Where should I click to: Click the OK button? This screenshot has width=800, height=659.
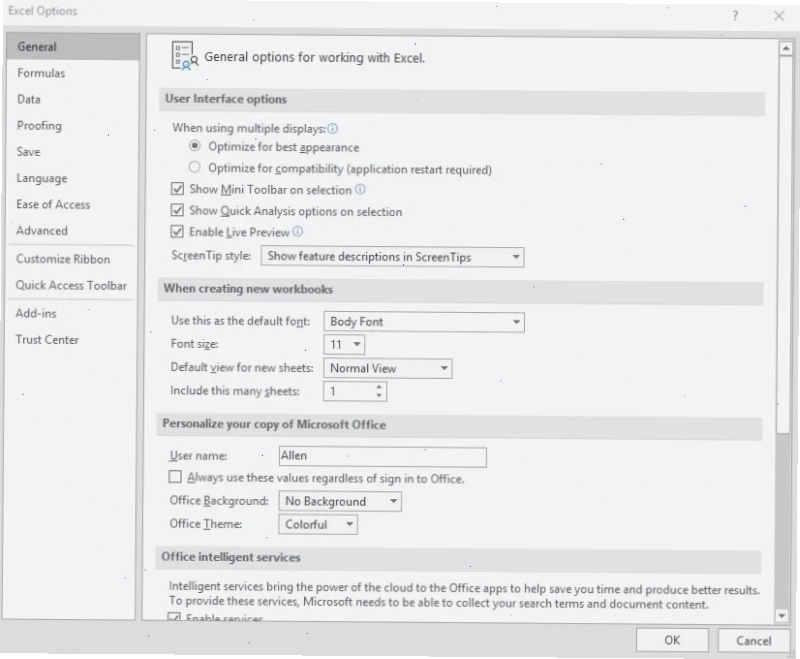coord(672,640)
